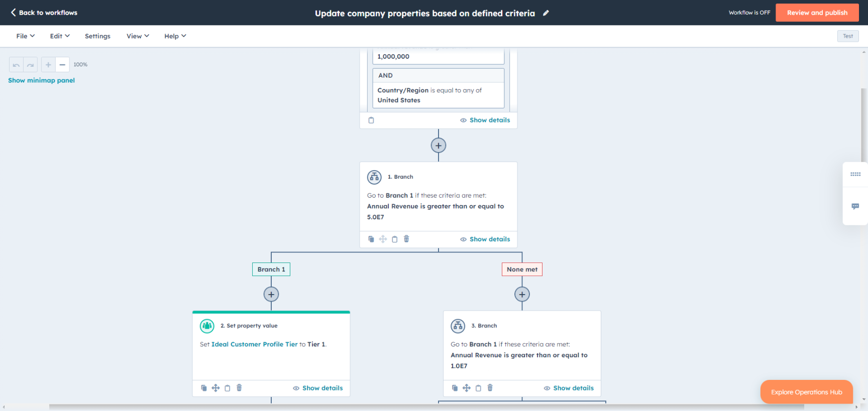This screenshot has width=868, height=411.
Task: Add action below the Branch 1 label
Action: pos(271,295)
